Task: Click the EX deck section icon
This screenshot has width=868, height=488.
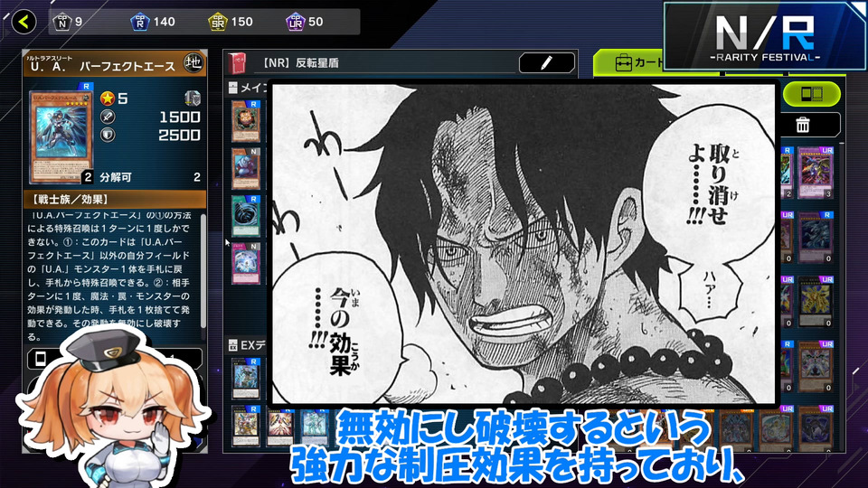Action: pos(233,345)
